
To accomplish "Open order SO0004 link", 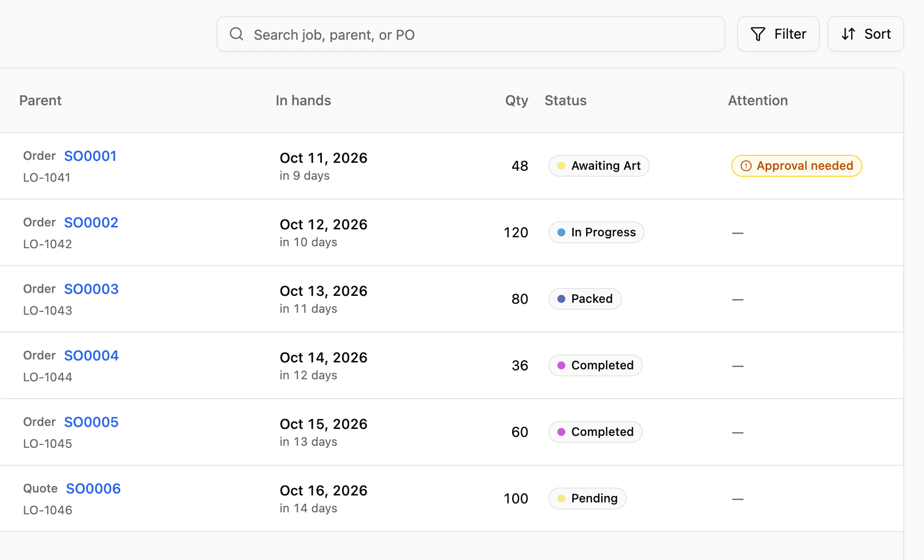I will click(91, 355).
